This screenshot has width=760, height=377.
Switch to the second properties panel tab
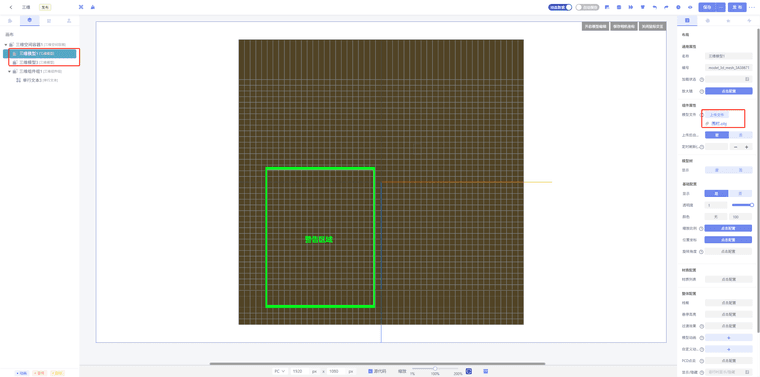point(708,20)
